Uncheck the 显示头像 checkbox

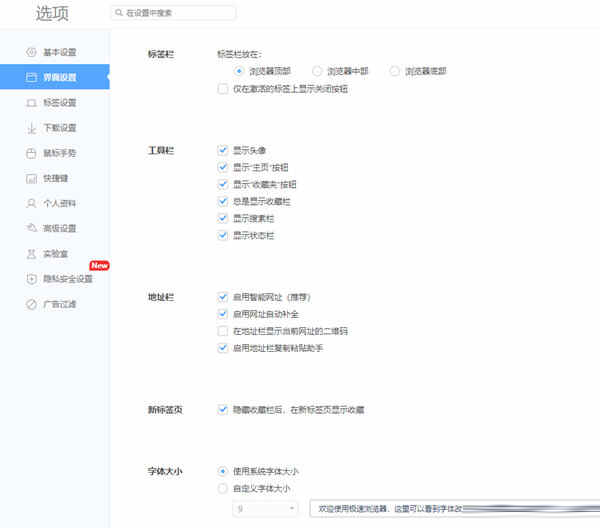pyautogui.click(x=222, y=150)
